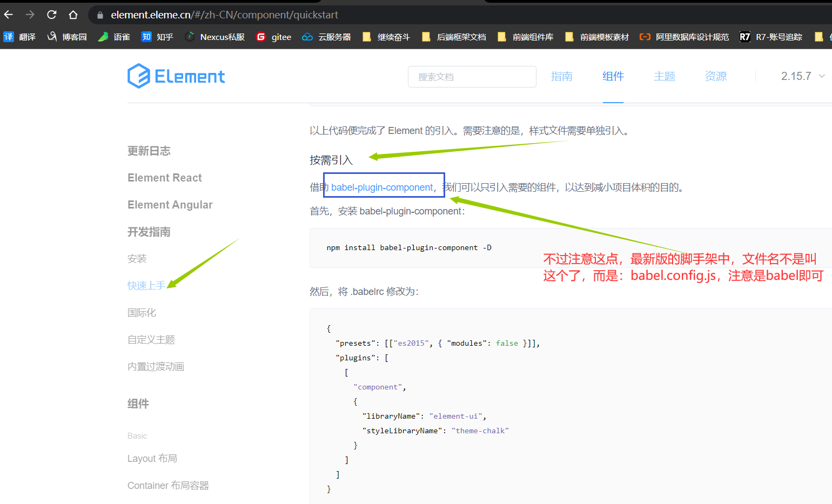
Task: Click the npm install babel-plugin-component command
Action: point(409,247)
